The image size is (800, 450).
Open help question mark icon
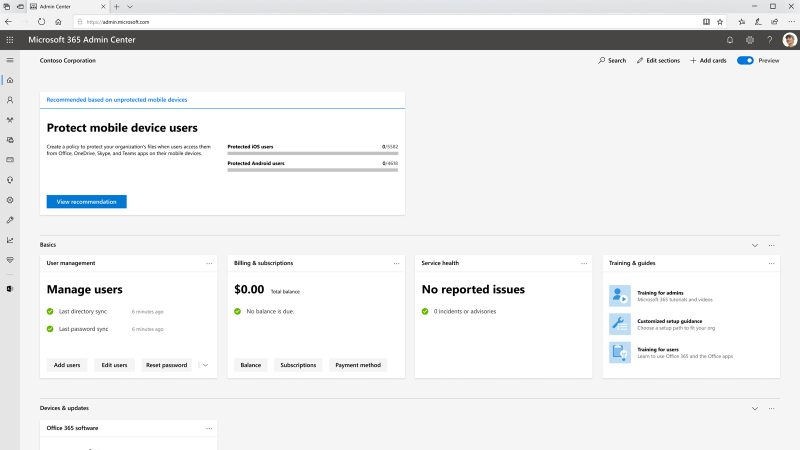(769, 40)
